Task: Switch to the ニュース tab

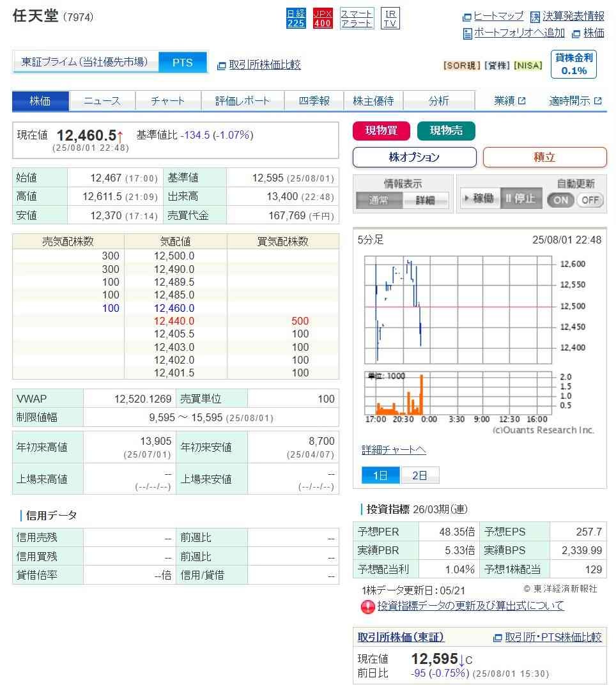Action: [102, 101]
